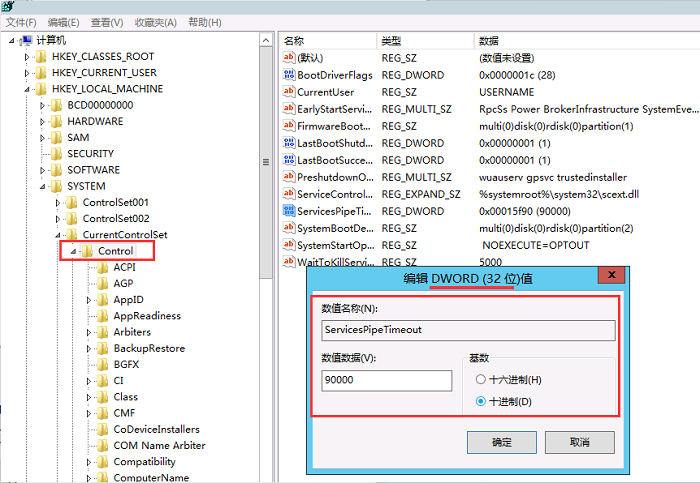Click the CoDeviceInstallers folder icon

pyautogui.click(x=102, y=429)
